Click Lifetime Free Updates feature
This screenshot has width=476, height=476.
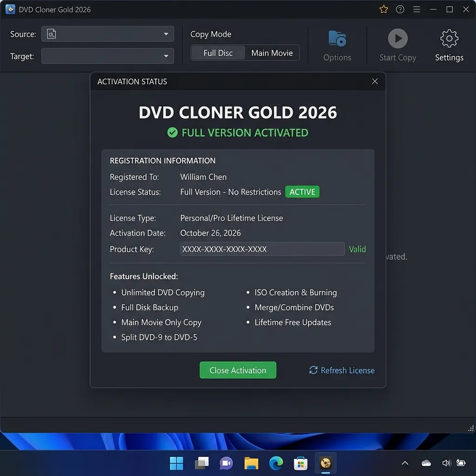(x=293, y=323)
